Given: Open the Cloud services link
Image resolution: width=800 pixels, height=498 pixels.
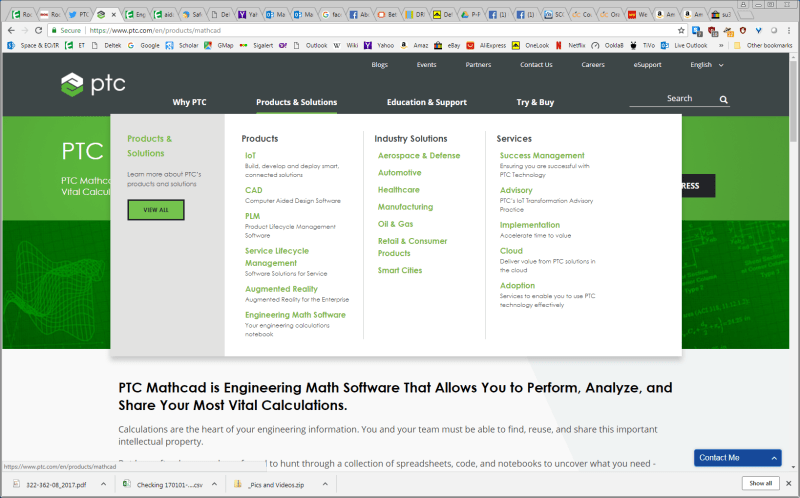Looking at the screenshot, I should point(511,251).
